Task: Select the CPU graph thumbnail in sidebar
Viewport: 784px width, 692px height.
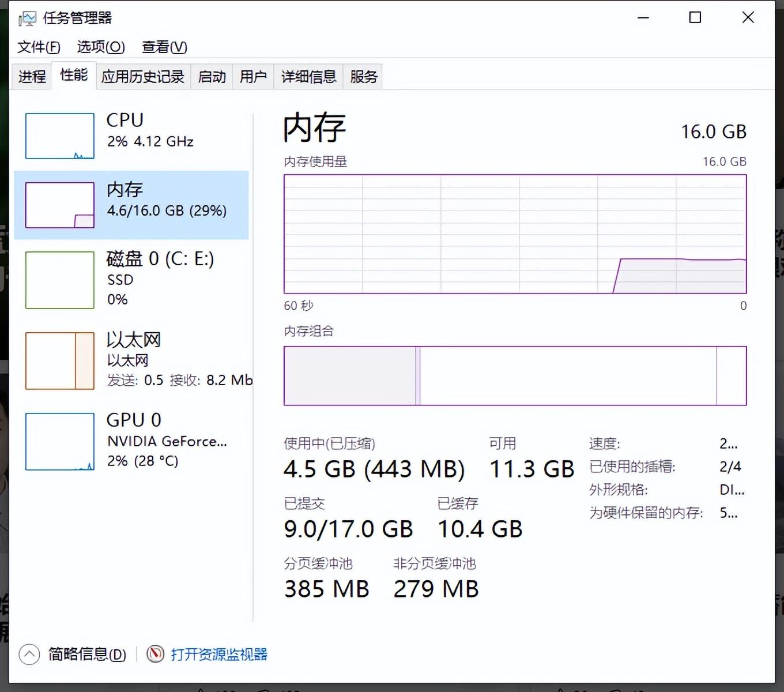Action: pyautogui.click(x=59, y=136)
